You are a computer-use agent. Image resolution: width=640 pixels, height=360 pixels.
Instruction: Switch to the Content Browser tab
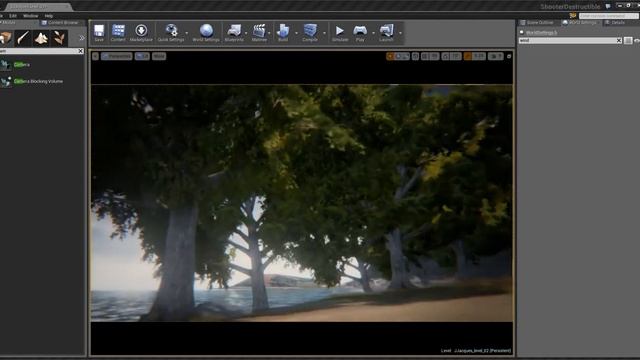click(60, 22)
